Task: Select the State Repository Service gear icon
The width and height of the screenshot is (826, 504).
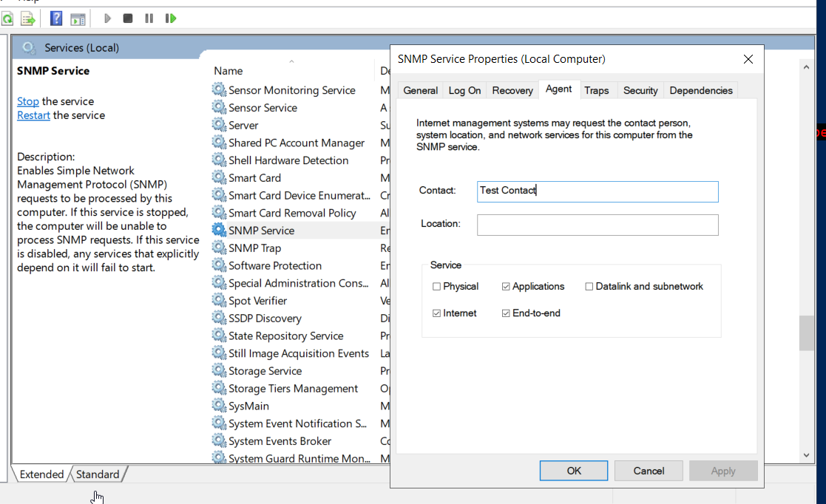Action: (219, 336)
